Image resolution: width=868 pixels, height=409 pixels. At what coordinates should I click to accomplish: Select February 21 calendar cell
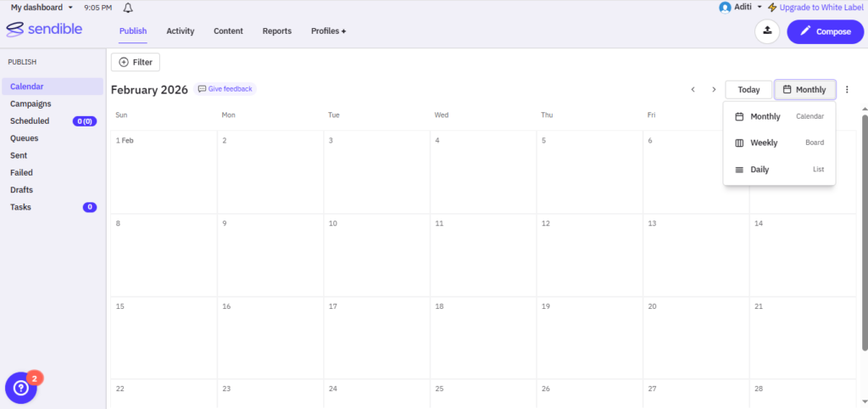coord(803,338)
